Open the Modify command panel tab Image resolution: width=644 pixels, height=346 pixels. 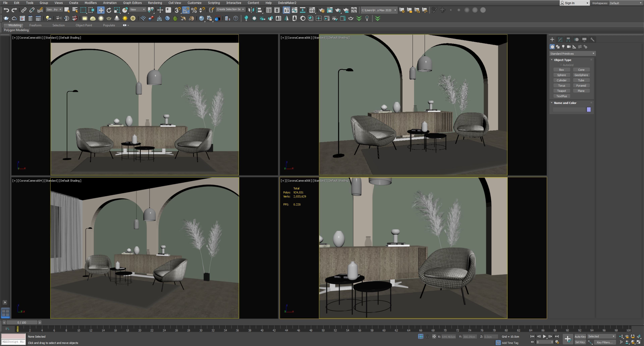click(x=560, y=40)
